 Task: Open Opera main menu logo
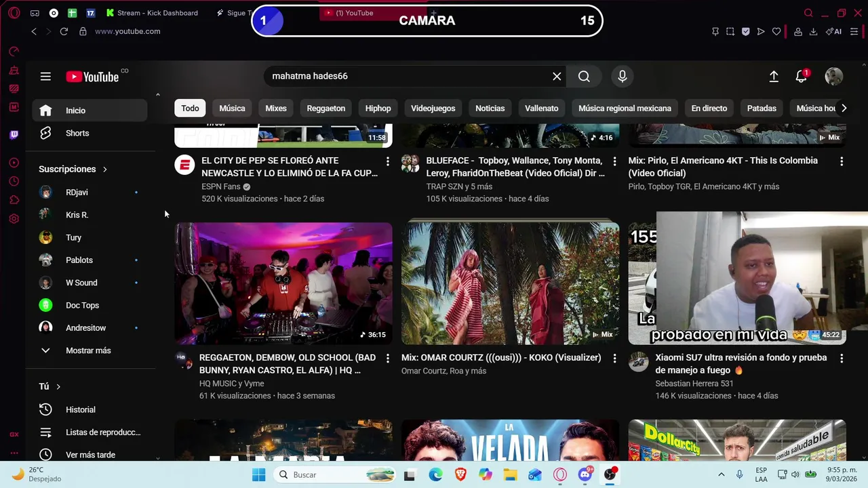coord(14,13)
